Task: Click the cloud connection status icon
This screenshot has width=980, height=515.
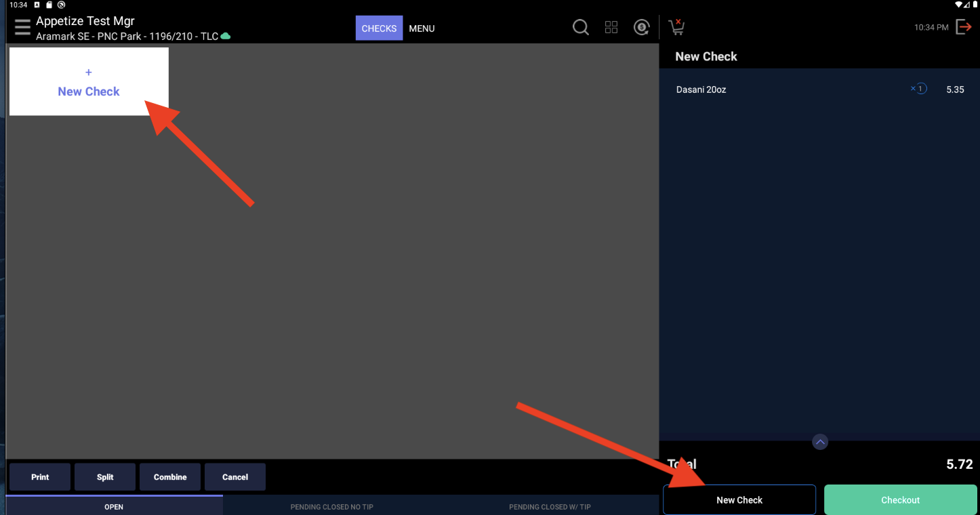Action: click(226, 37)
